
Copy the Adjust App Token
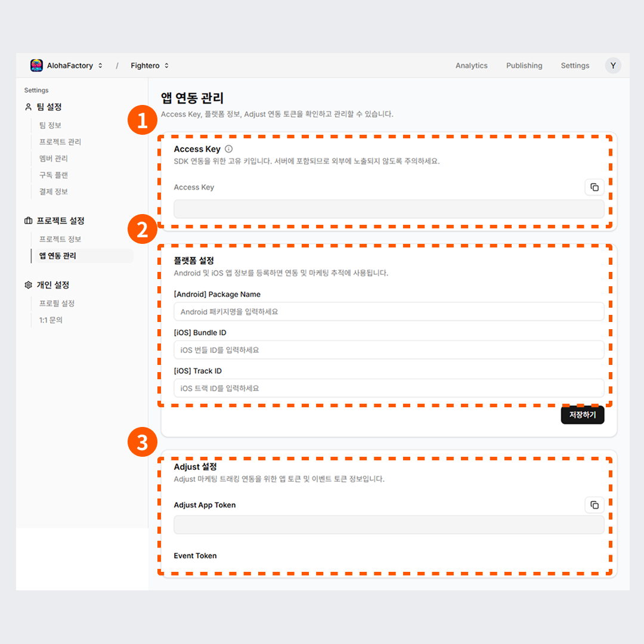[595, 505]
